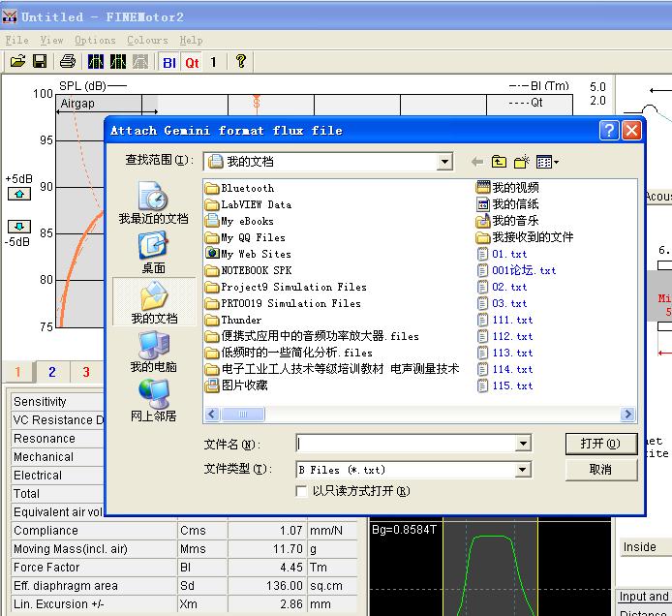672x616 pixels.
Task: Click first motor cross-section toolbar icon
Action: 96,62
